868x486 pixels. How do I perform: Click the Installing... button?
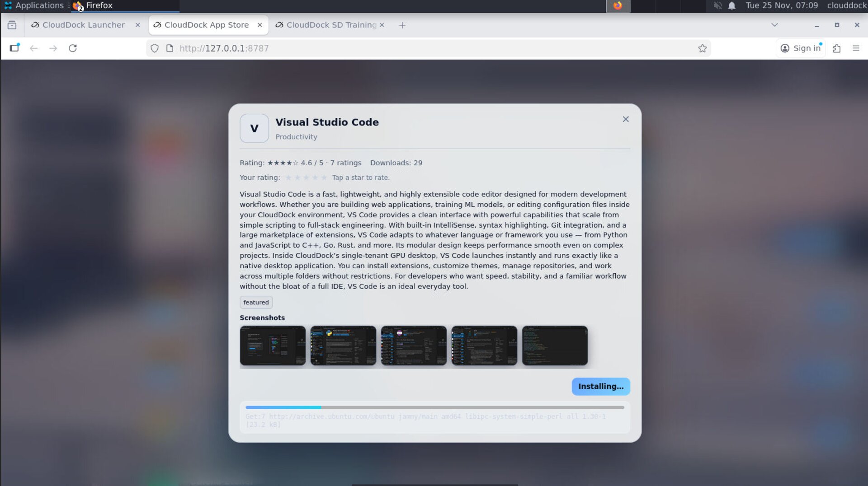click(x=600, y=386)
